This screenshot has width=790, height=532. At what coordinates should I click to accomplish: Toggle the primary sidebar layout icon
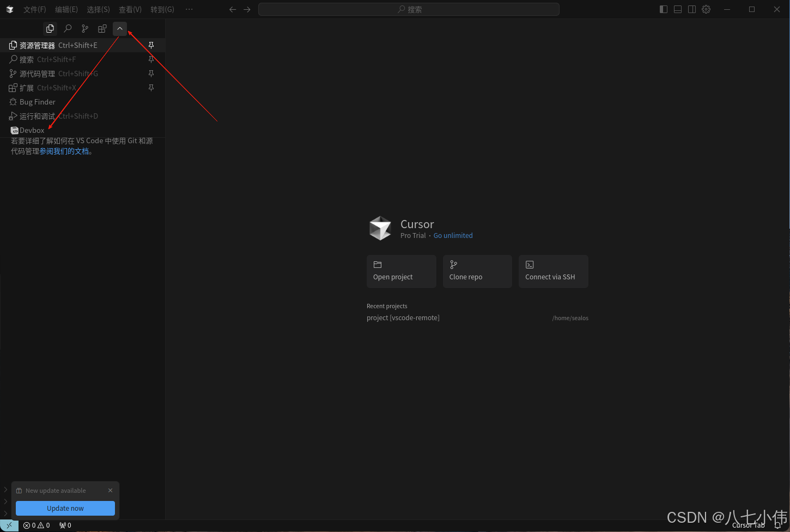(x=664, y=9)
